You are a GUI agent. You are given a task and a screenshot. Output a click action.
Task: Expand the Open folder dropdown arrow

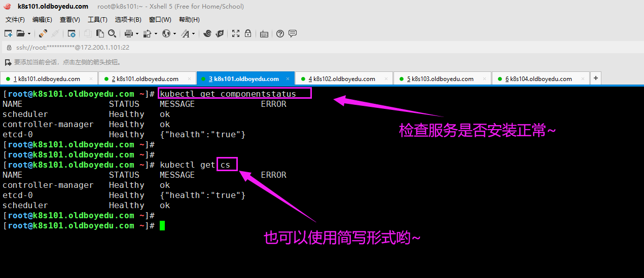click(x=29, y=34)
